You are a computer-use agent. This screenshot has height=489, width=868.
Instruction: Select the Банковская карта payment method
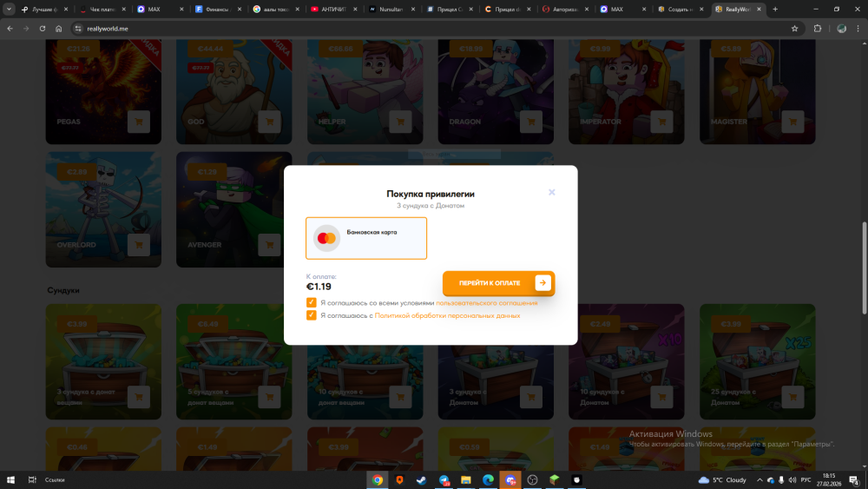pyautogui.click(x=366, y=238)
